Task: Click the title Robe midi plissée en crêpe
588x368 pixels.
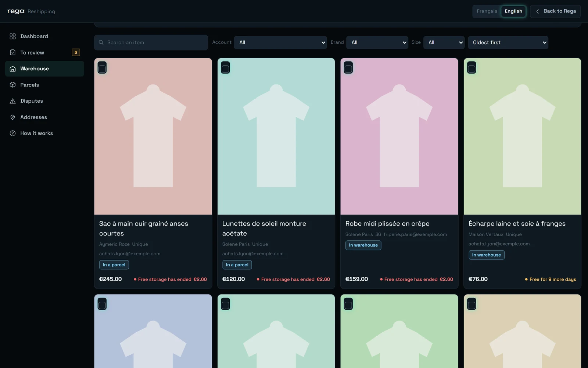Action: 387,224
